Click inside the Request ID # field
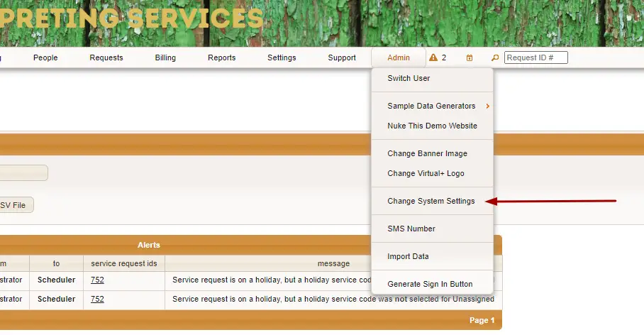644x335 pixels. [536, 57]
